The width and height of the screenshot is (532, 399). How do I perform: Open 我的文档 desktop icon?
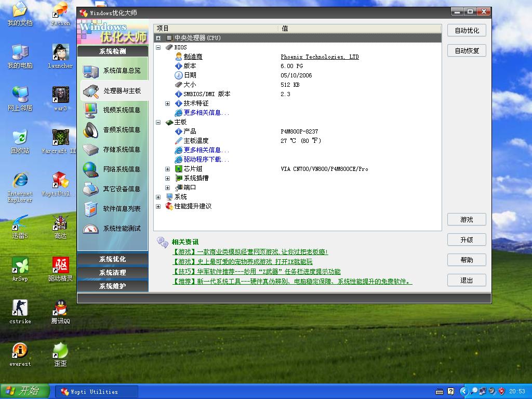pos(20,14)
